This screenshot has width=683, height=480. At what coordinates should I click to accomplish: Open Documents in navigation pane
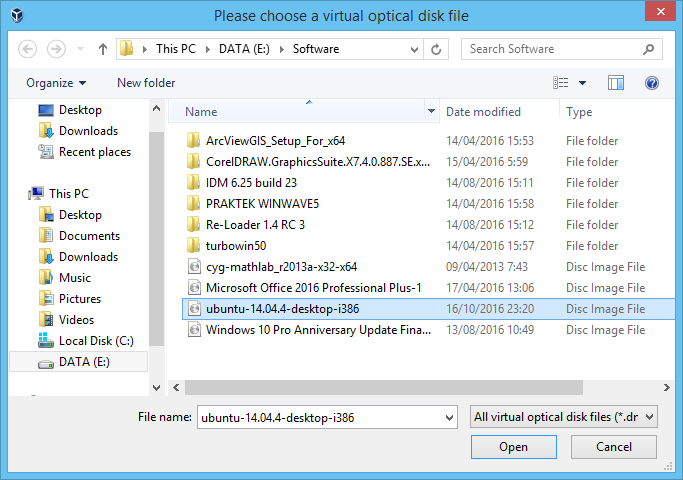click(x=79, y=236)
